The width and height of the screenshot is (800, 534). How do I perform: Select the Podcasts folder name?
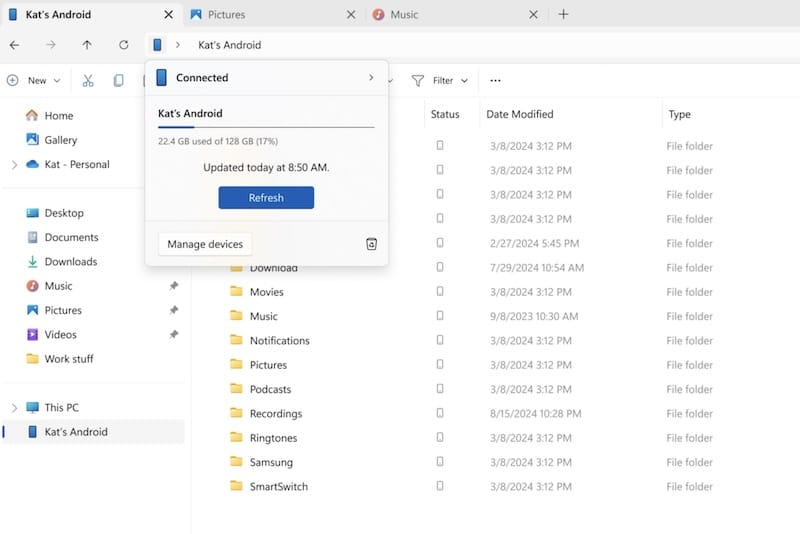tap(270, 389)
